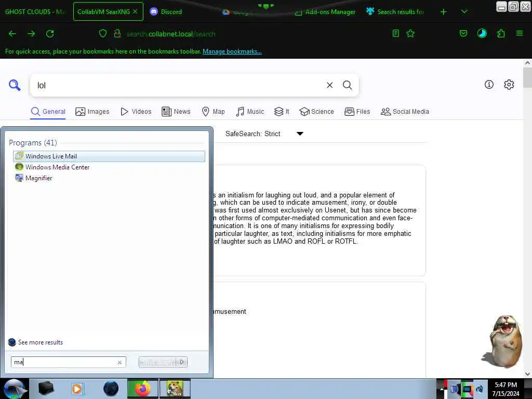Screen dimensions: 532x399
Task: Open the dark globe taskbar icon
Action: [x=111, y=389]
